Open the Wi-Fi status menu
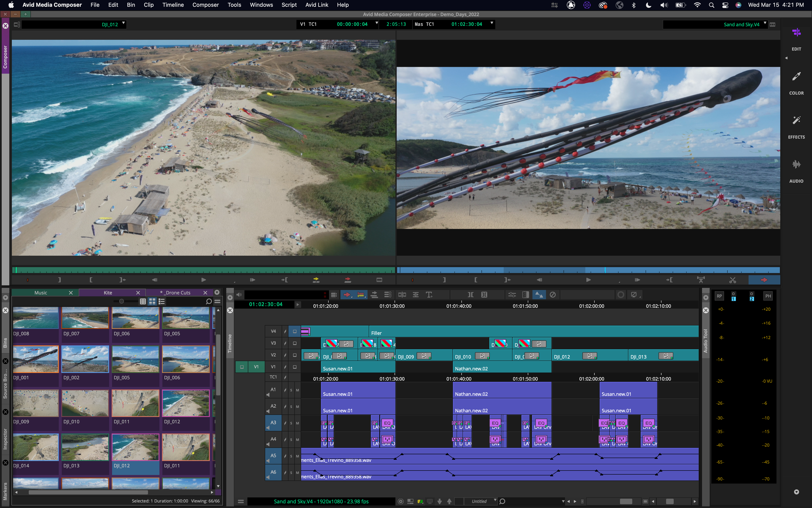 click(697, 5)
